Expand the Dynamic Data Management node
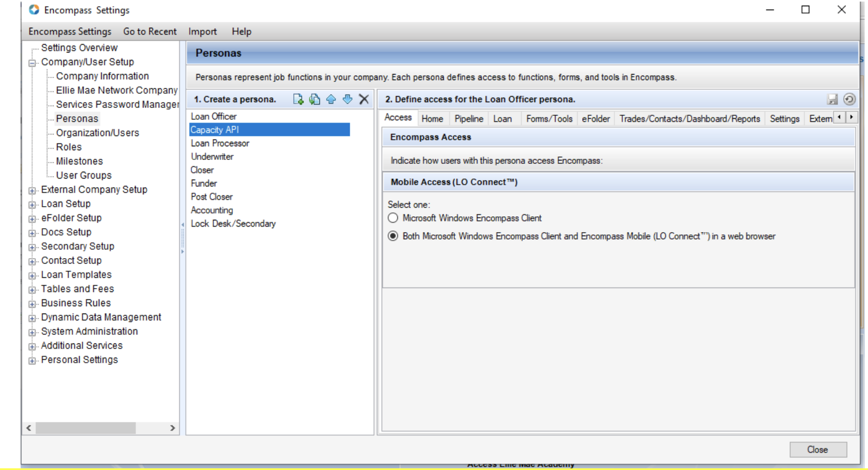This screenshot has width=868, height=470. [x=32, y=318]
